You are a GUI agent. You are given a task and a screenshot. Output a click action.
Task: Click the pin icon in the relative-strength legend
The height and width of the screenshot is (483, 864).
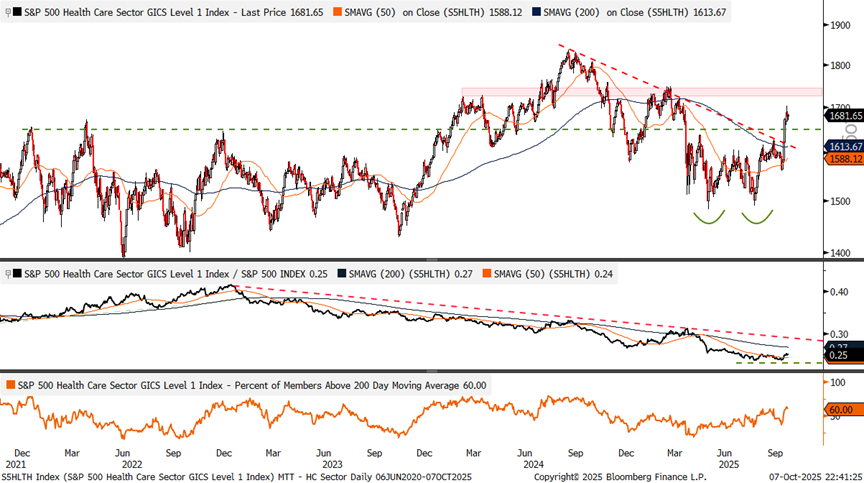[x=8, y=274]
